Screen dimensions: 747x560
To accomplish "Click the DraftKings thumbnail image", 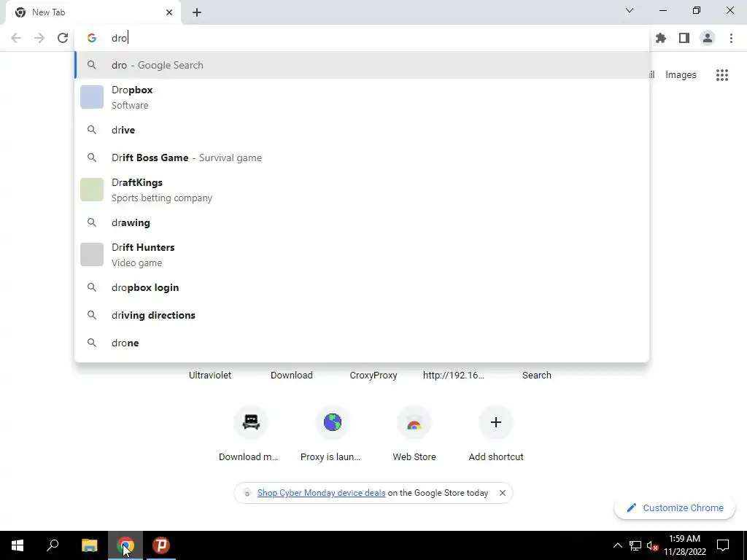I will pos(92,190).
